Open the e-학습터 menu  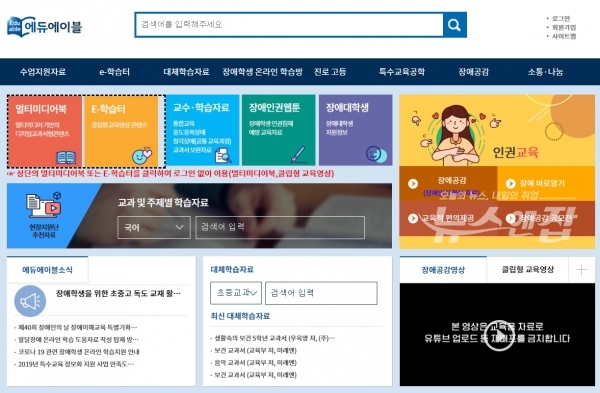(x=114, y=72)
